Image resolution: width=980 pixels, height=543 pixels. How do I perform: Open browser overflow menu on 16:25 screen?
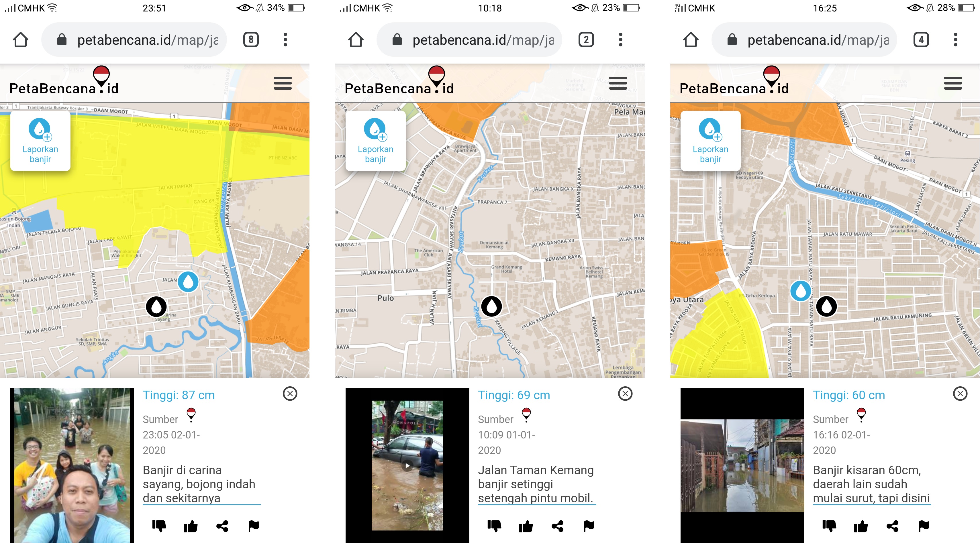click(955, 40)
